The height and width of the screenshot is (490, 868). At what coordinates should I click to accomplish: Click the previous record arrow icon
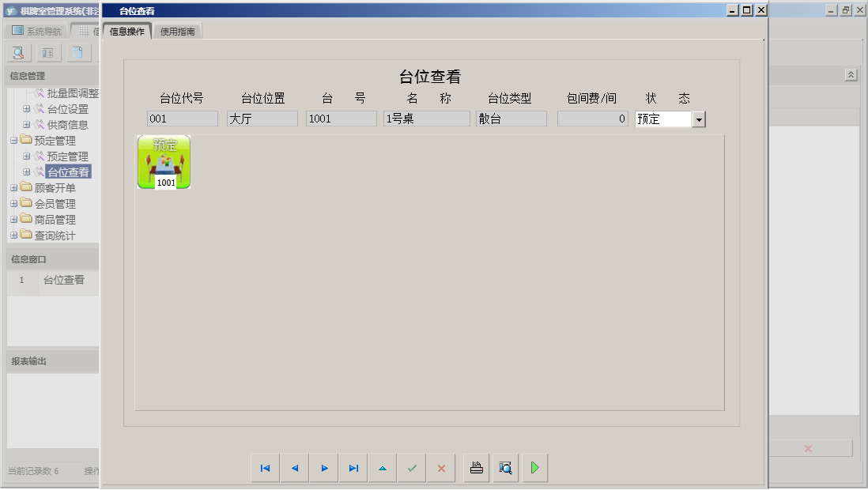coord(294,467)
